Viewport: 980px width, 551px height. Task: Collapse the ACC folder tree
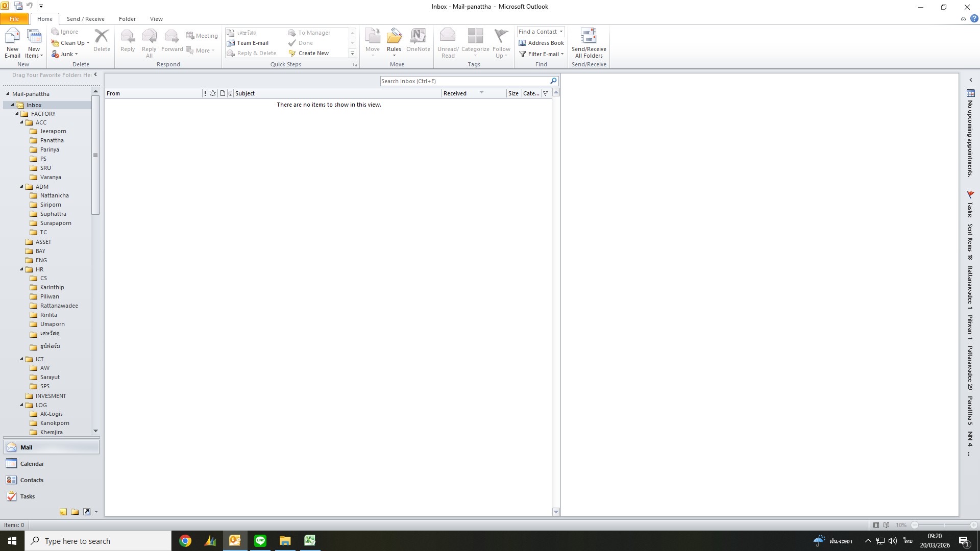pyautogui.click(x=22, y=122)
